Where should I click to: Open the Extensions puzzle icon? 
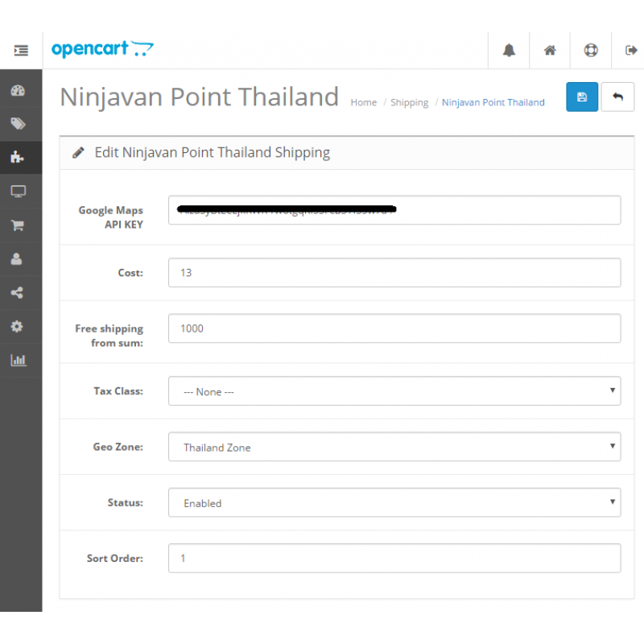[18, 158]
